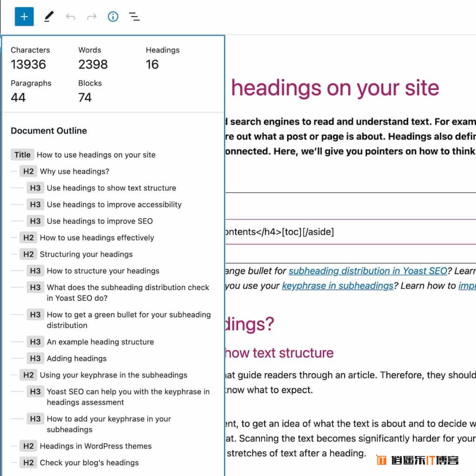Select 'Use headings to improve SEO' entry
Screen dimensions: 476x476
click(90, 221)
